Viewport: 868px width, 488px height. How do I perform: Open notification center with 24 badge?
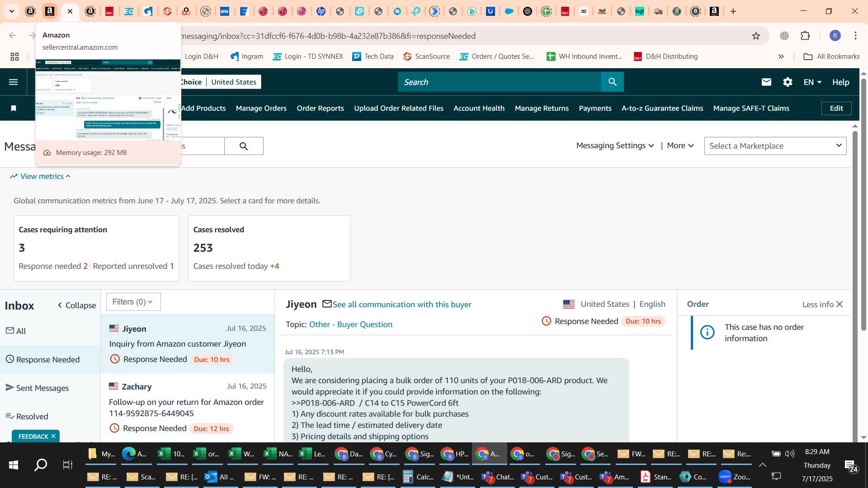click(852, 466)
